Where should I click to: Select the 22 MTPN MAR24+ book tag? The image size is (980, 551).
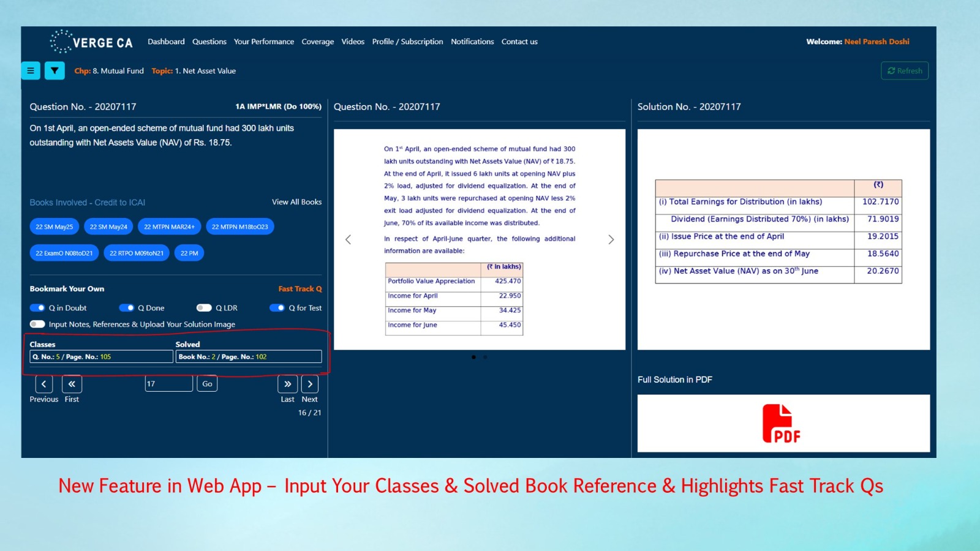pos(169,227)
